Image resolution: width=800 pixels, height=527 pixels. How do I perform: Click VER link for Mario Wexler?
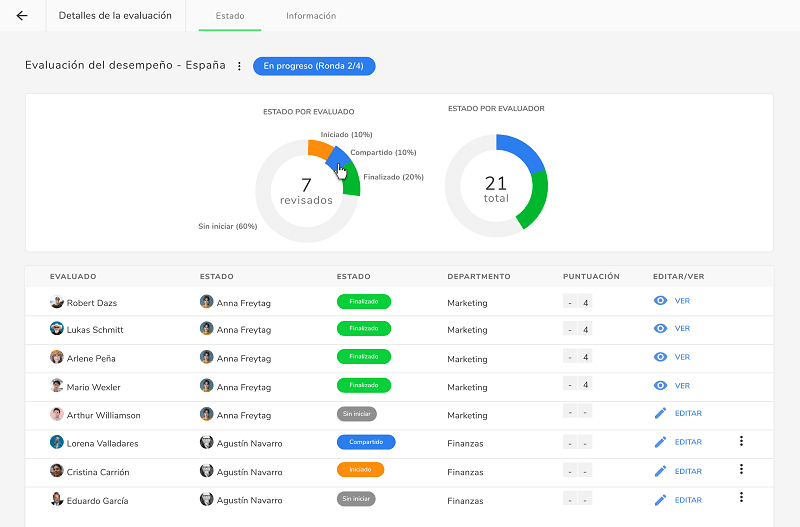pyautogui.click(x=682, y=386)
